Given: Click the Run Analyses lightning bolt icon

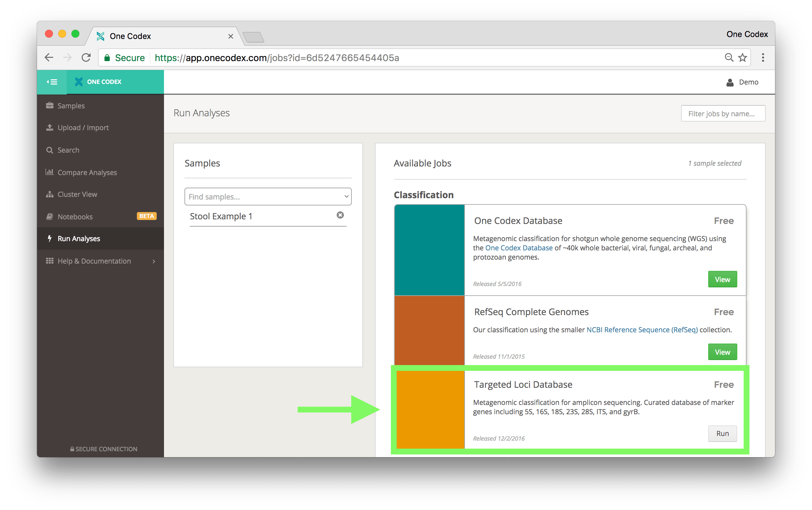Looking at the screenshot, I should (50, 238).
